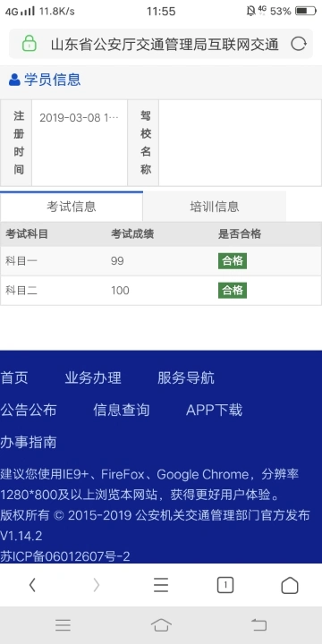The image size is (322, 644).
Task: Open Android recent apps menu button
Action: (64, 625)
